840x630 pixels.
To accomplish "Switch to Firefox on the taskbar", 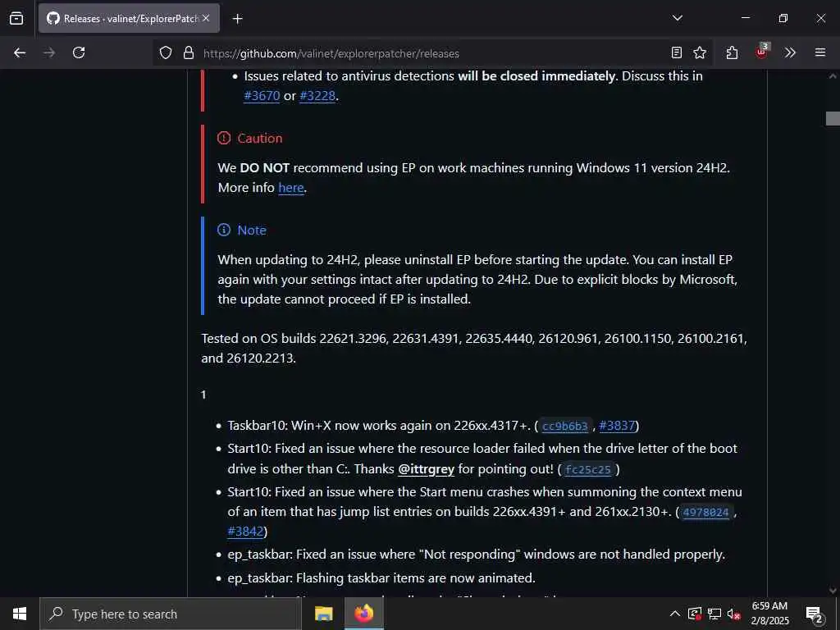I will click(363, 614).
